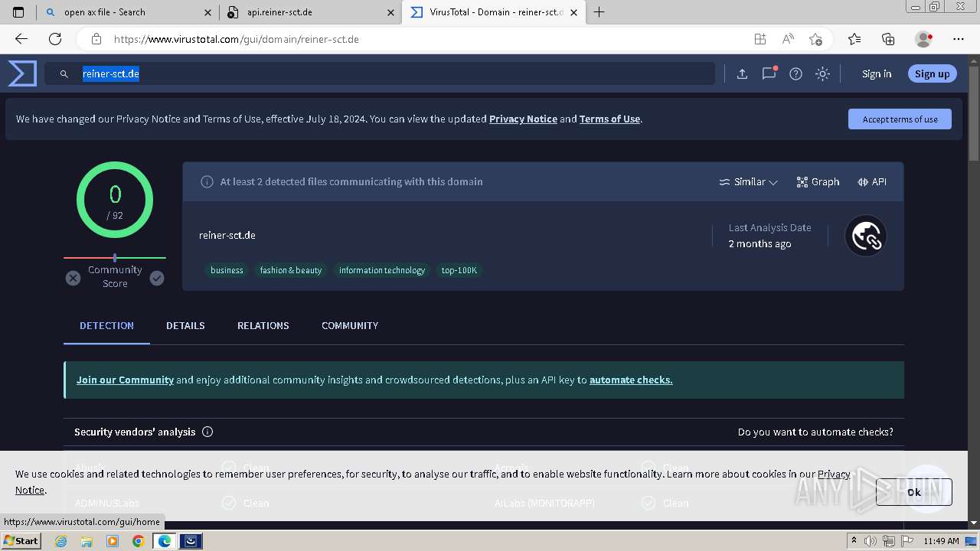Click the VirusTotal search field

[x=379, y=73]
